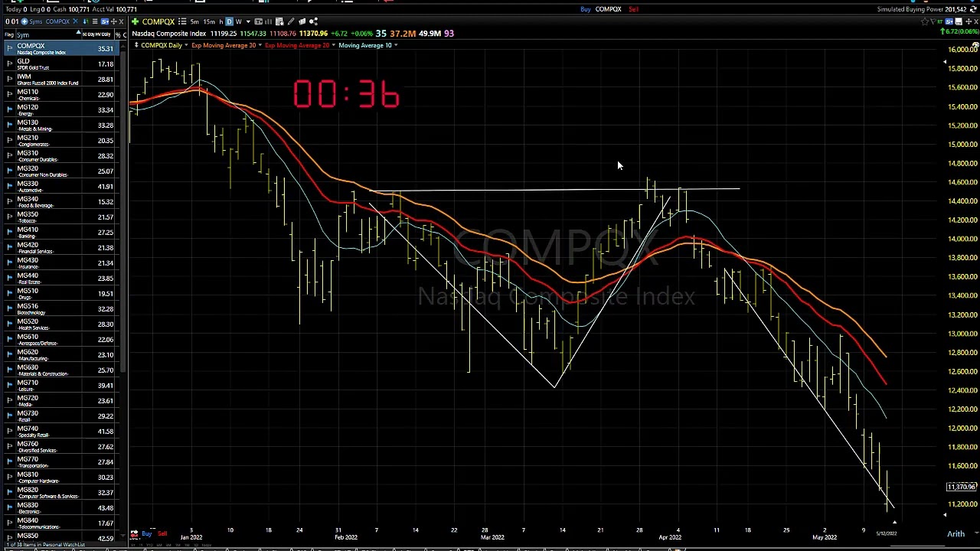Viewport: 980px width, 551px height.
Task: Clear the watchlist COMPQX symbol with the X
Action: pyautogui.click(x=75, y=21)
